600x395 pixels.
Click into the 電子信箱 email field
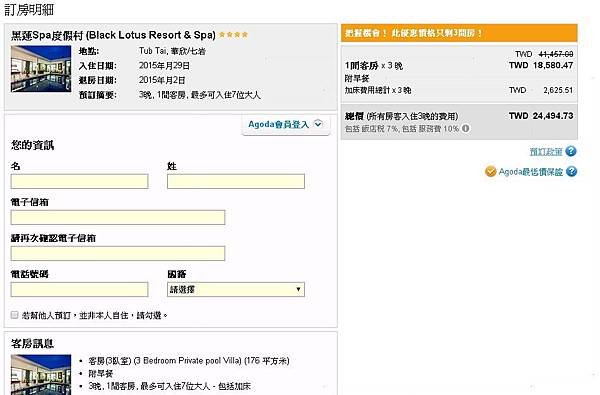click(x=118, y=217)
